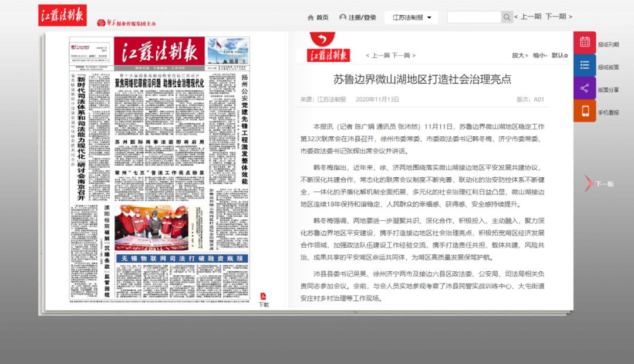Increase text size with 放大+
Viewport: 634px width, 364px height.
[x=520, y=55]
